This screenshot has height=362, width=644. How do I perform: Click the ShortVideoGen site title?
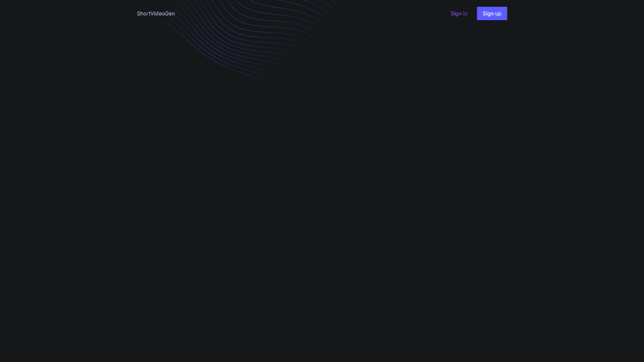click(x=156, y=14)
